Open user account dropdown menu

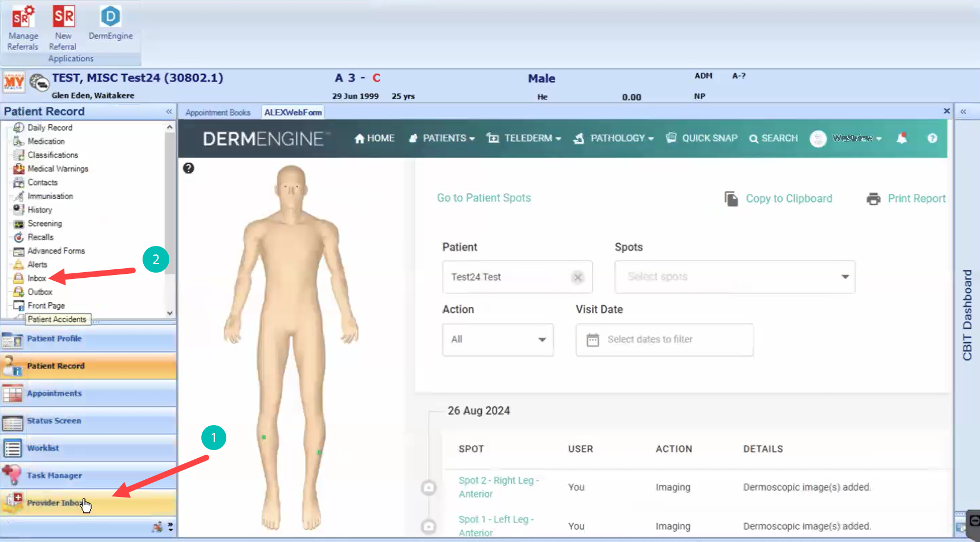point(846,138)
